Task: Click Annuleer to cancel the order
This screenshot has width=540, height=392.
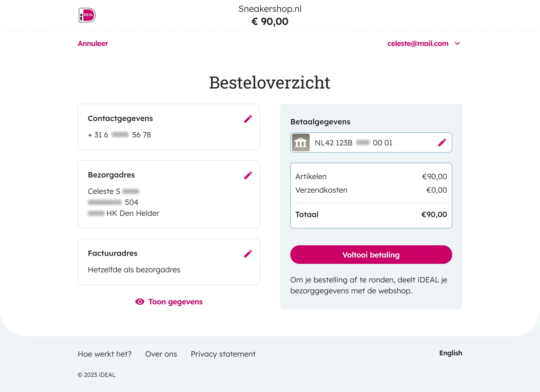Action: coord(93,43)
